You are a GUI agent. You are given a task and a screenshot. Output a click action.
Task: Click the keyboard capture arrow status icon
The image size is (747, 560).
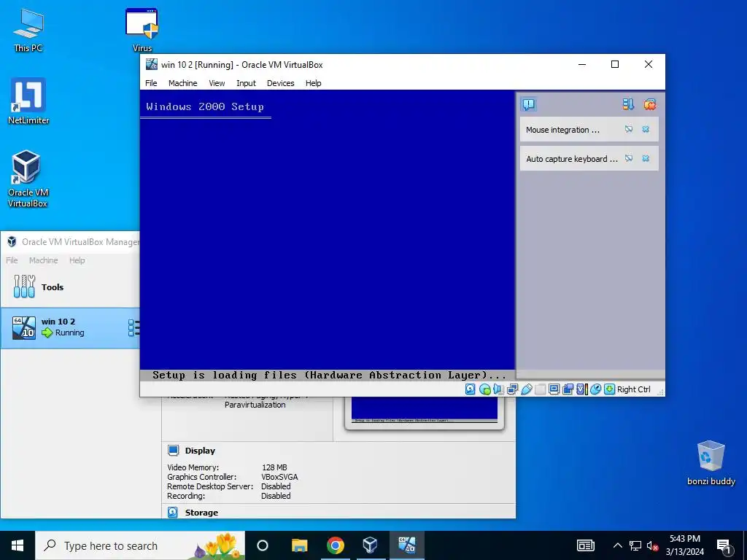(609, 389)
